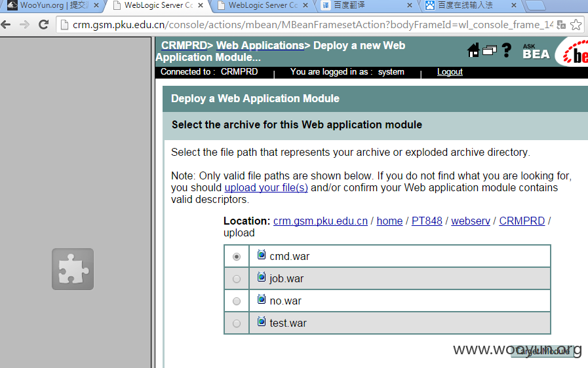Switch to the second WebLogic Server tab
The width and height of the screenshot is (588, 368).
click(x=262, y=6)
